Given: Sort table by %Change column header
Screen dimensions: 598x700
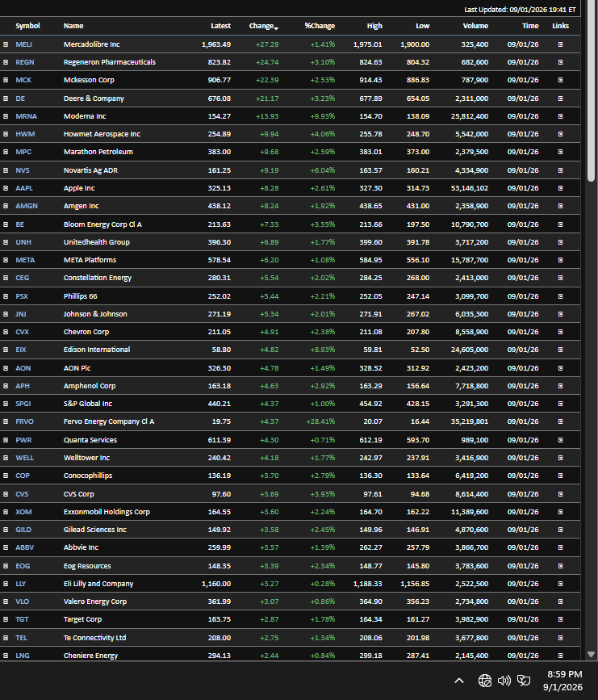Looking at the screenshot, I should click(320, 26).
